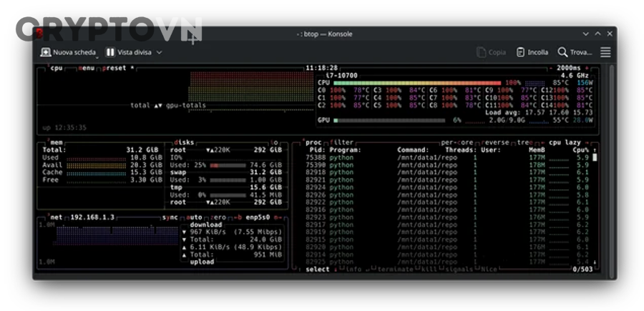Image resolution: width=644 pixels, height=311 pixels.
Task: Click the Incolla paste icon
Action: 520,52
